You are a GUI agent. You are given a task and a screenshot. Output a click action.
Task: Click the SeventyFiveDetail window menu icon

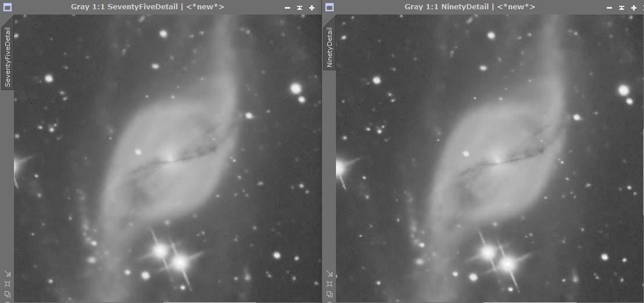[x=7, y=7]
